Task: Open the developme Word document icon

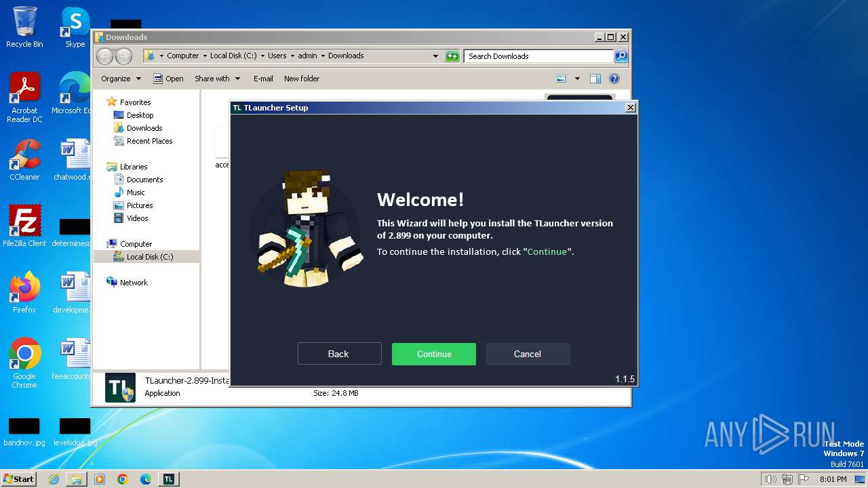Action: pyautogui.click(x=73, y=293)
